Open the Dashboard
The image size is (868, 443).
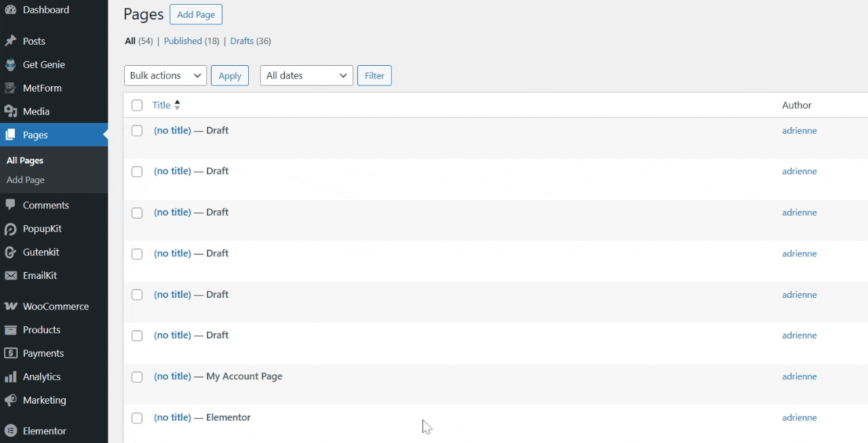46,9
